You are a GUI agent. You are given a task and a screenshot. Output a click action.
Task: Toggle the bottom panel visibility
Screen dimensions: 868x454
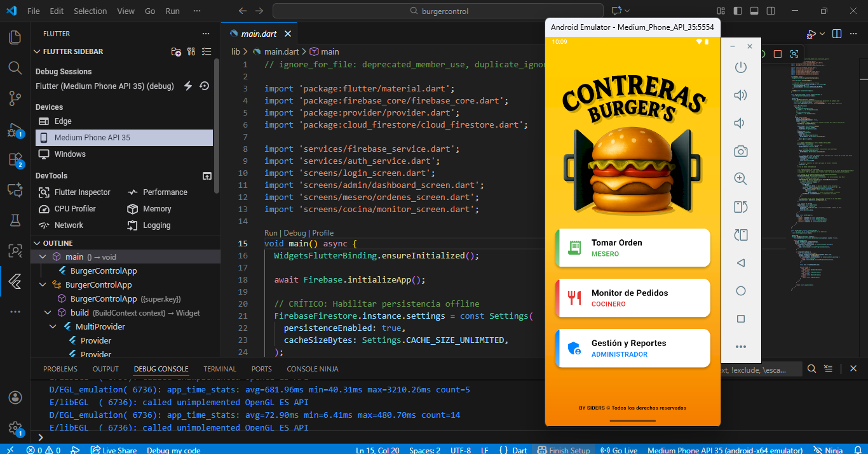point(754,11)
